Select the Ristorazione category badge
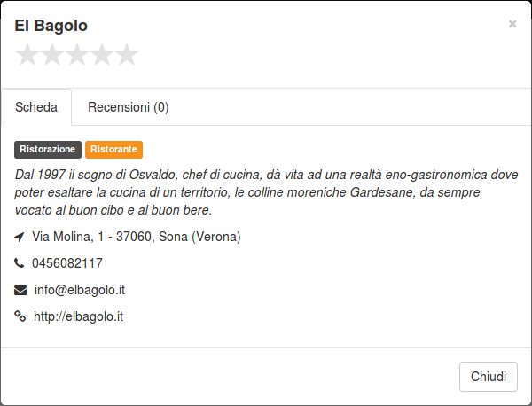The width and height of the screenshot is (532, 406). click(48, 150)
